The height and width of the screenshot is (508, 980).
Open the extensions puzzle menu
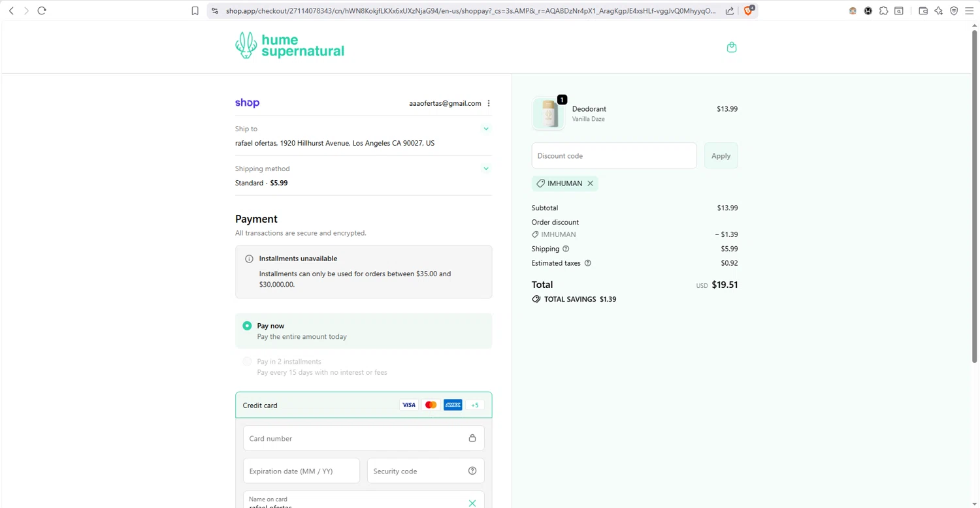point(883,10)
